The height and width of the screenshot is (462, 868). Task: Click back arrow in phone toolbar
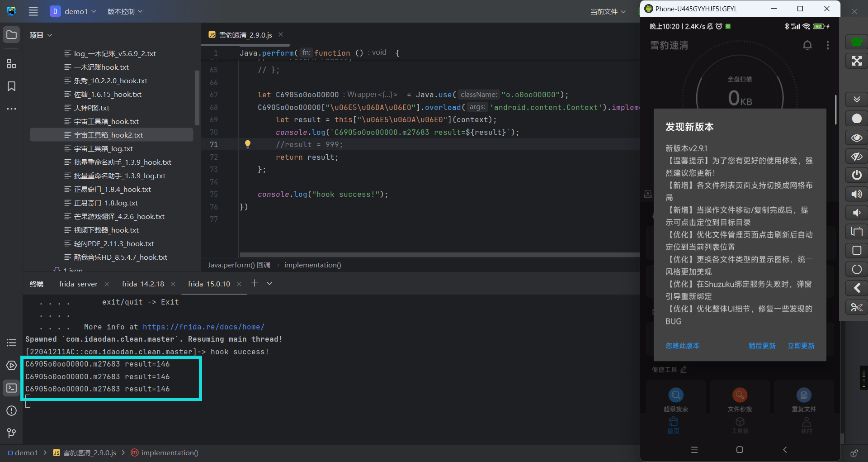click(857, 288)
